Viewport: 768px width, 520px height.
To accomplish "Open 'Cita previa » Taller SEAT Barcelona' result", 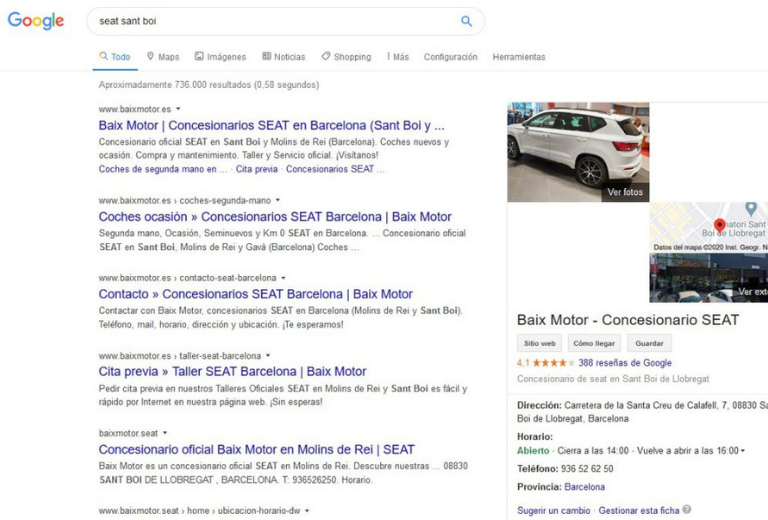I will (x=232, y=371).
